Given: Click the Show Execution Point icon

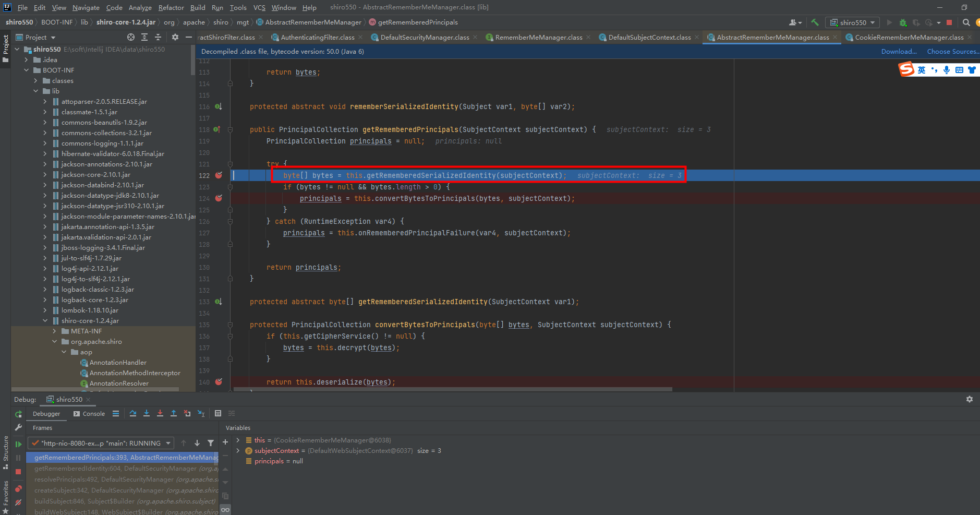Looking at the screenshot, I should click(x=116, y=413).
